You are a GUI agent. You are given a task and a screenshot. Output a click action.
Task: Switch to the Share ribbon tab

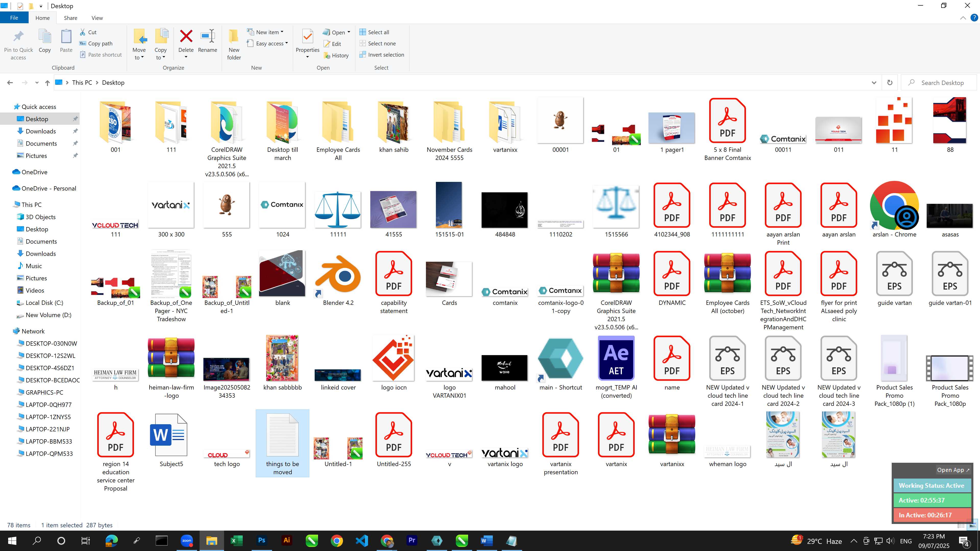coord(70,18)
